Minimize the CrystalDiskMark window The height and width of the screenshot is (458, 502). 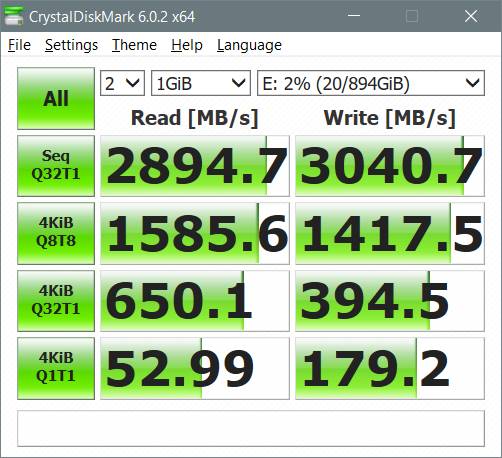pos(354,16)
